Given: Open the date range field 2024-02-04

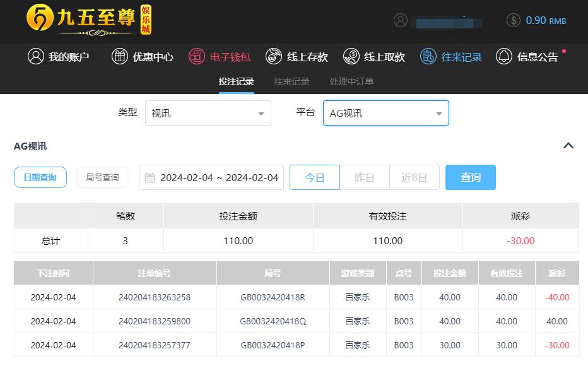Looking at the screenshot, I should (x=211, y=177).
